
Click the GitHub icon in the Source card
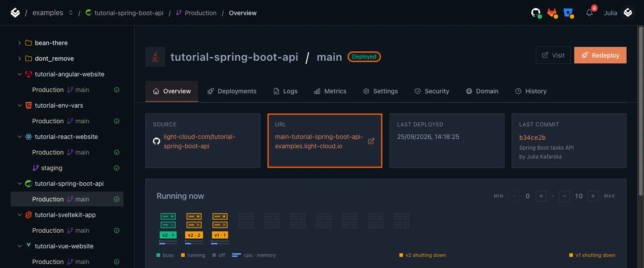tap(157, 141)
